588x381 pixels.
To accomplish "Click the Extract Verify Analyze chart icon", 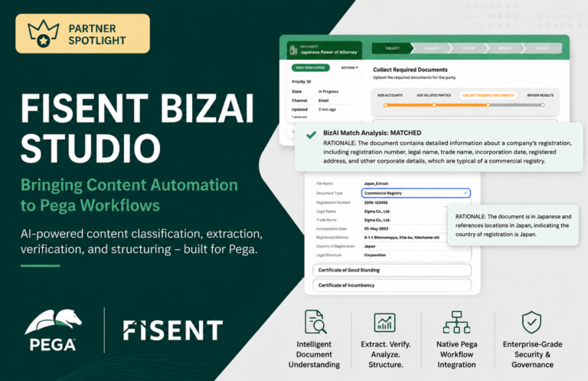I will click(x=385, y=323).
